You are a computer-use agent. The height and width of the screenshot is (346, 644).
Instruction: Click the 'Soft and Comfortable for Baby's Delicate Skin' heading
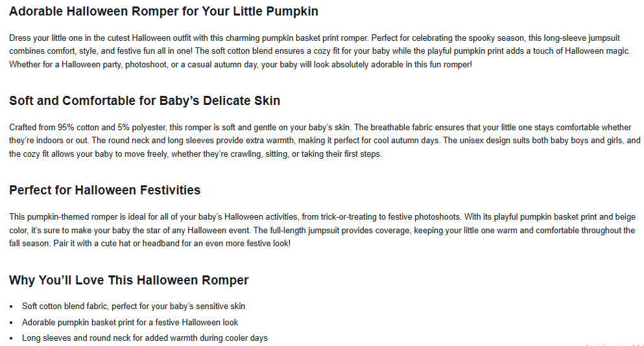pos(145,100)
